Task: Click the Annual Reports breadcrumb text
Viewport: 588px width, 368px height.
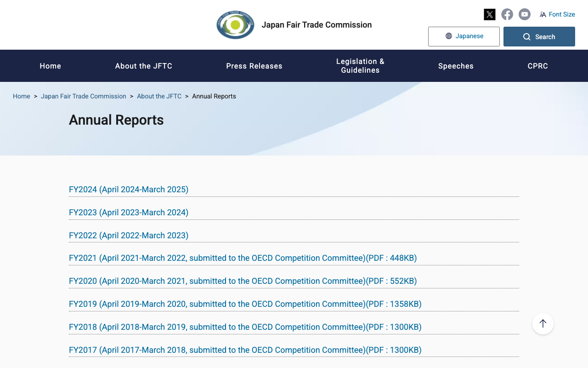Action: pos(214,96)
